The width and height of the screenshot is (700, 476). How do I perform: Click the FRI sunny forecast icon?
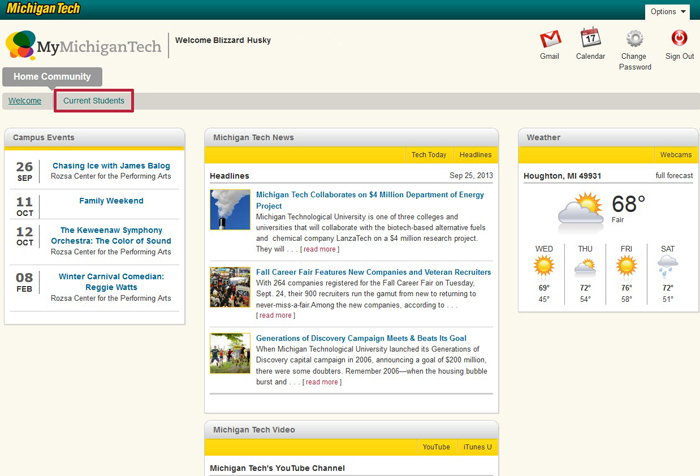point(626,266)
